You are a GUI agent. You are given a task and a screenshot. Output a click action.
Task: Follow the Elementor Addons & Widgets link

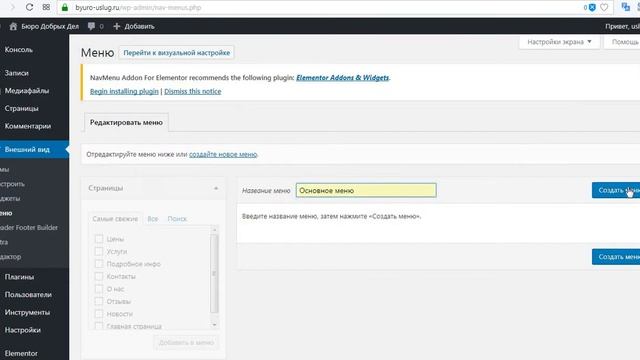click(342, 78)
